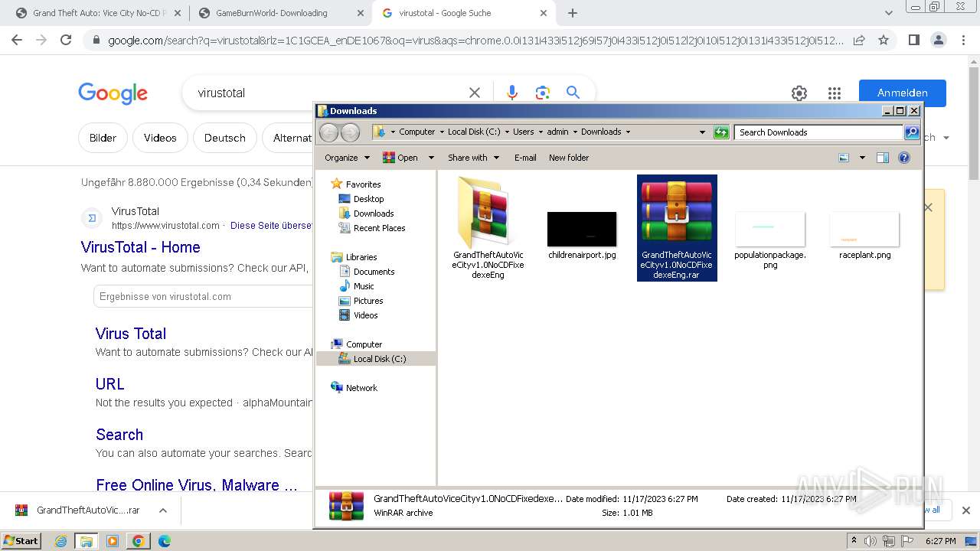This screenshot has height=551, width=980.
Task: Switch to GameBurnWorld Downloading tab
Action: [279, 13]
